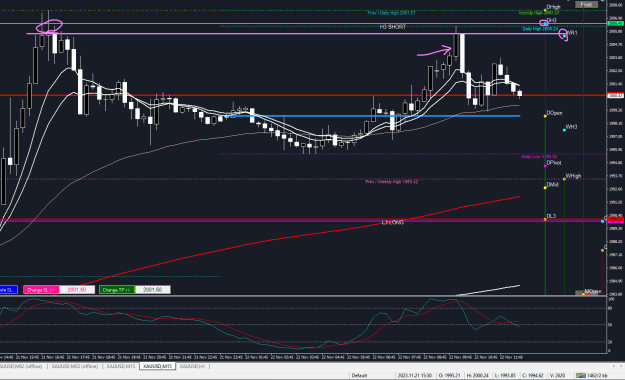Click the Daily Low label in magenta

pyautogui.click(x=539, y=157)
